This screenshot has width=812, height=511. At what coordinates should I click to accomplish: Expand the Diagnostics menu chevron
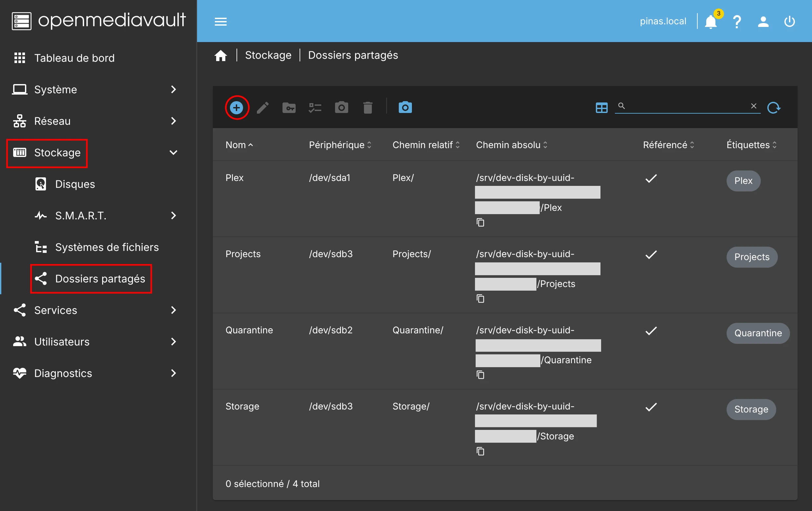click(x=173, y=373)
